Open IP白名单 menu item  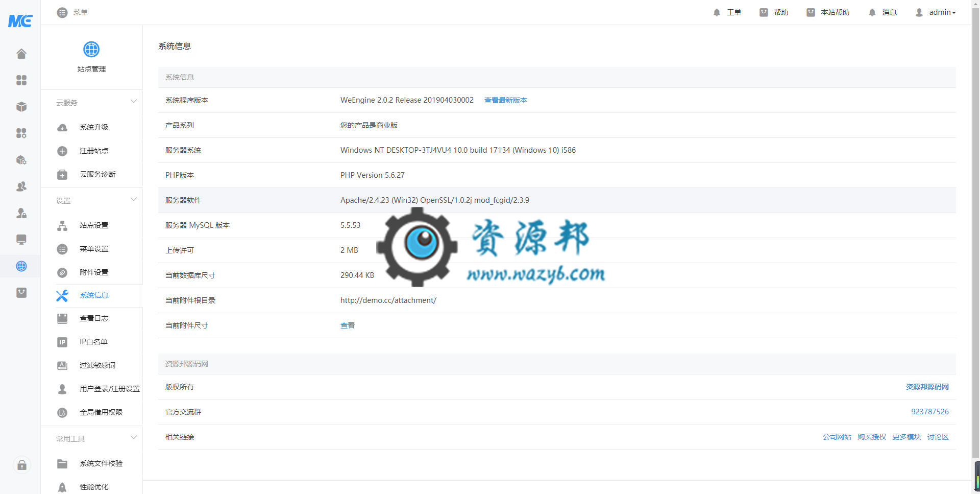pos(93,342)
